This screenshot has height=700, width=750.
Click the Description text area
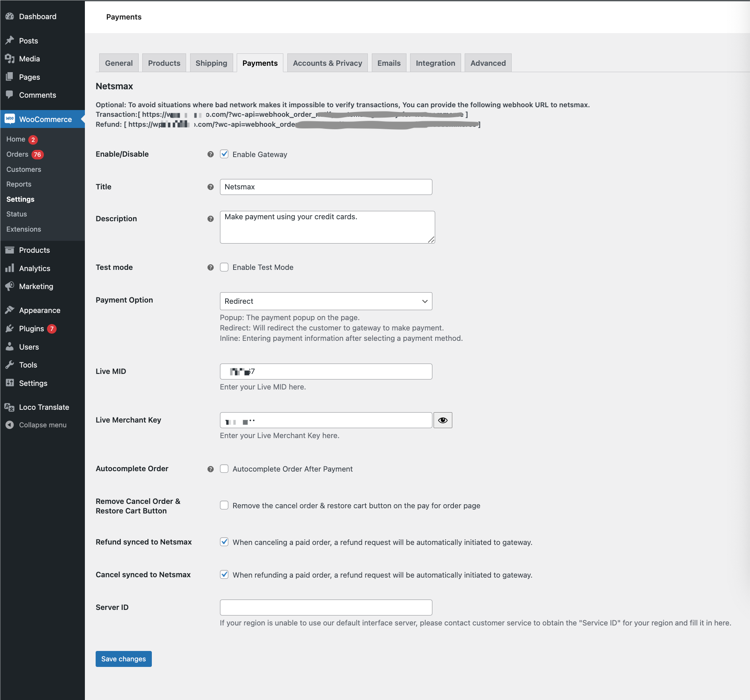pyautogui.click(x=327, y=227)
